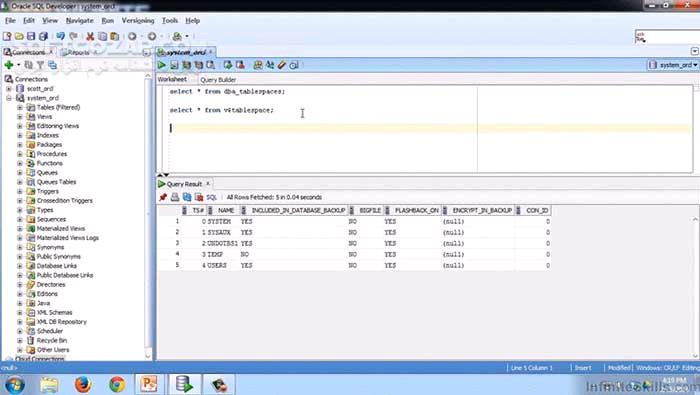Click the SQL link in Query Result toolbar
This screenshot has height=395, width=700.
pos(212,197)
